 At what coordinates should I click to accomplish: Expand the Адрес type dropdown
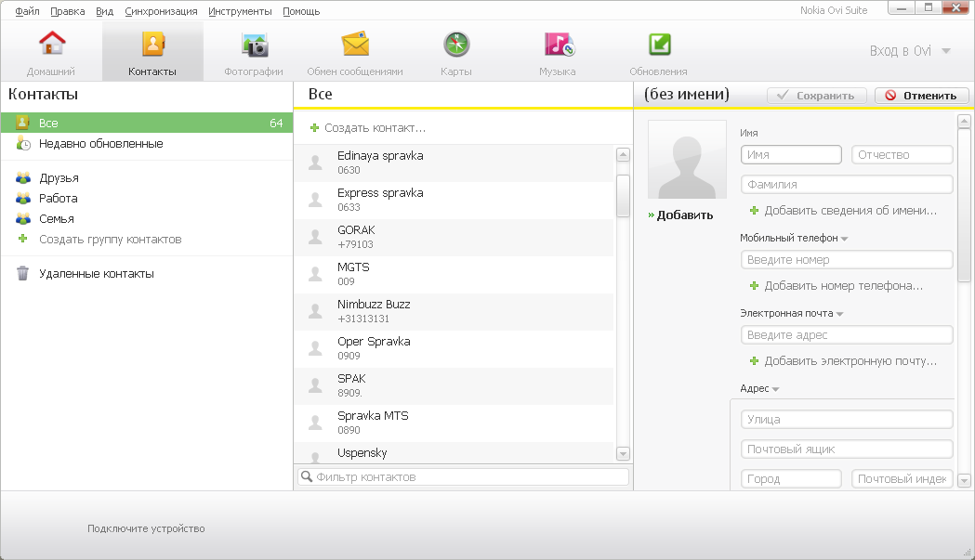(x=775, y=389)
